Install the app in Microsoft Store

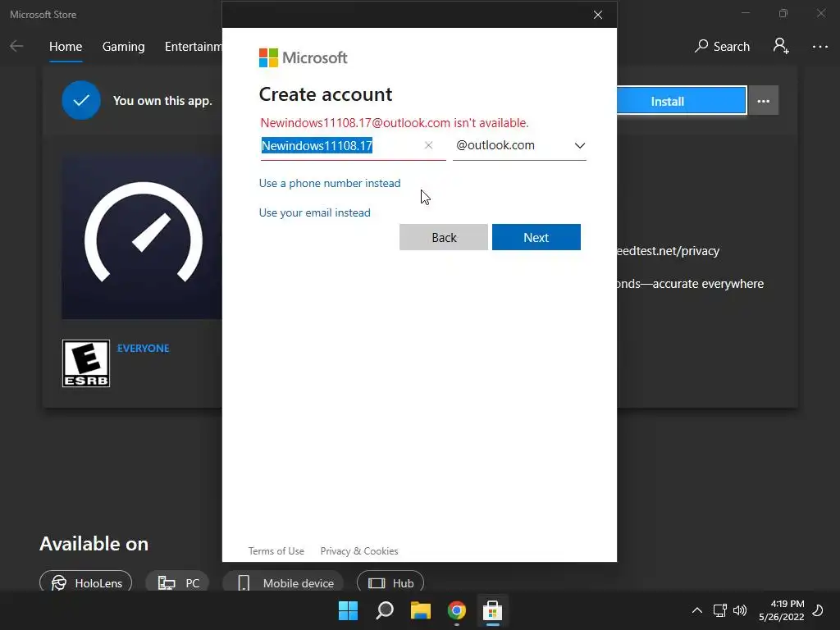[x=681, y=101]
